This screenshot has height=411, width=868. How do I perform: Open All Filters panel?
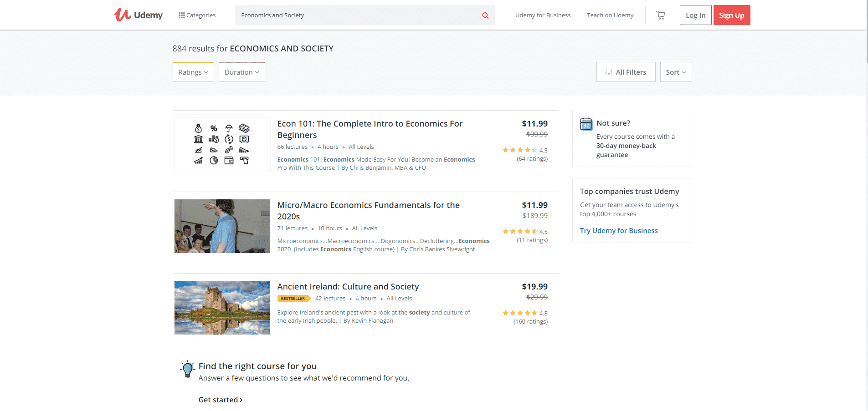pos(626,72)
